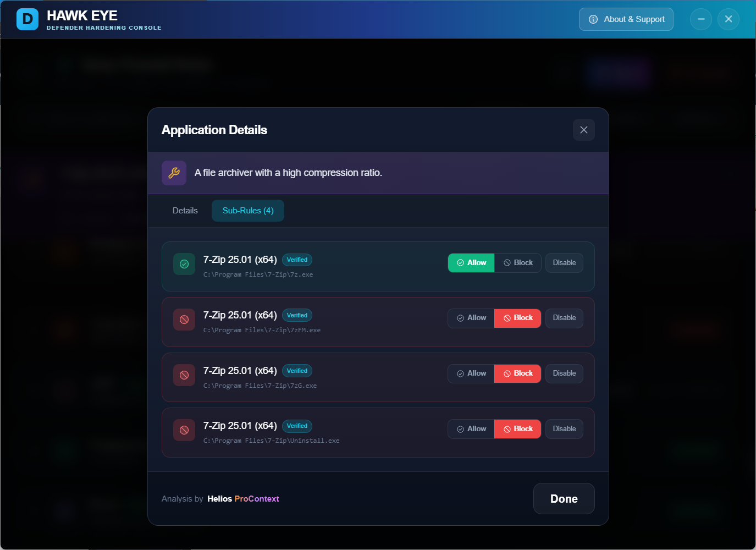Set 7z.exe rule to Block
Screen dimensions: 756x550
[x=518, y=263]
